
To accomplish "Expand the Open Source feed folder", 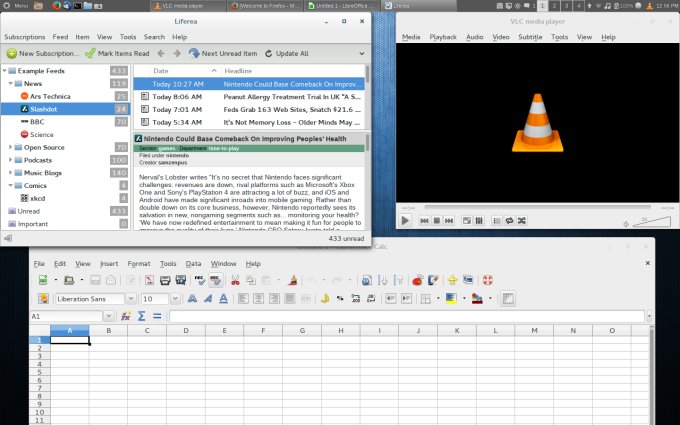I will (x=11, y=147).
